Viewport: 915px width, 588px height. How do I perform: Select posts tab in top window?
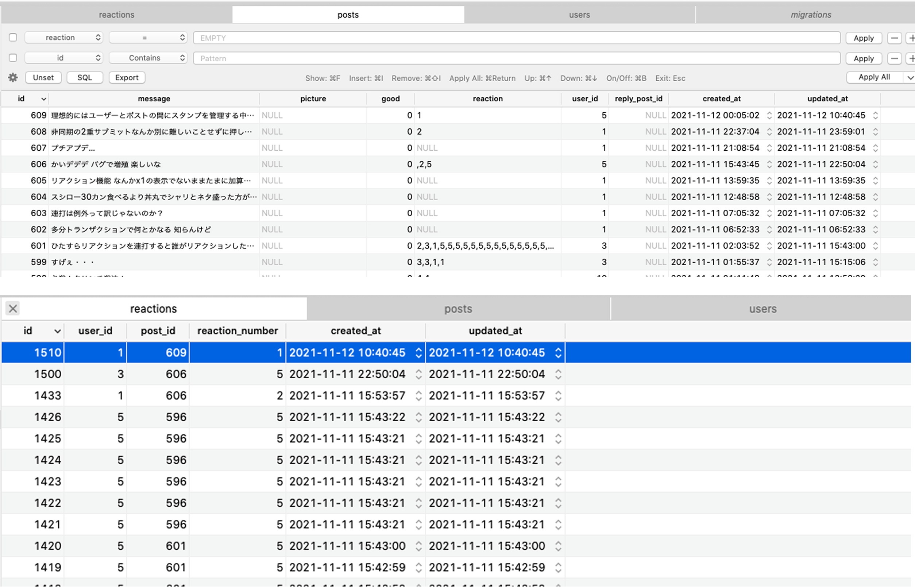tap(348, 15)
